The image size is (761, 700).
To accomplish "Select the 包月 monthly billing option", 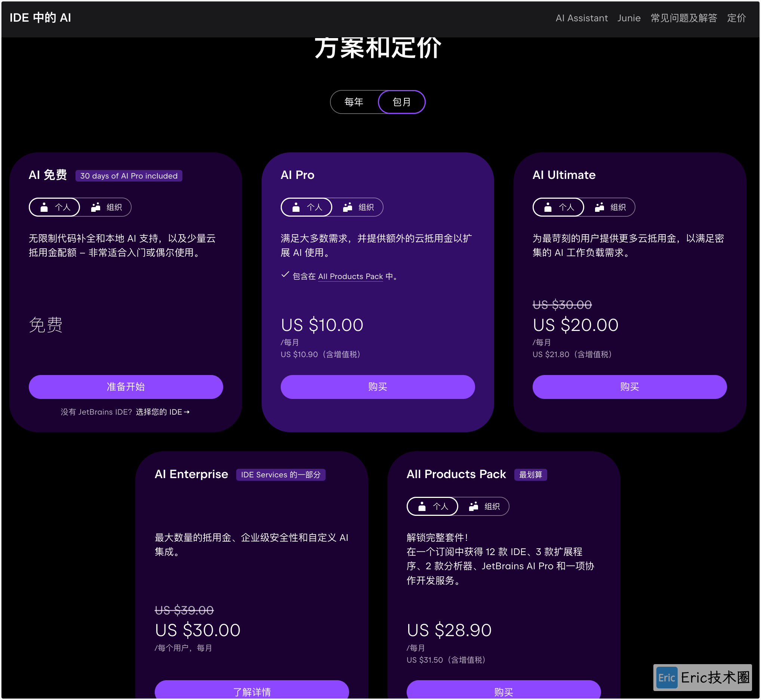I will (402, 102).
